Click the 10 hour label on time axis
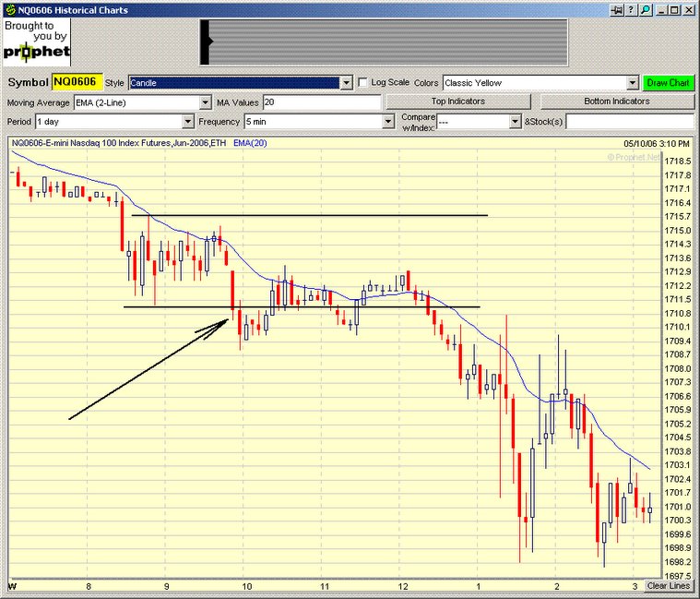The image size is (700, 599). (x=247, y=586)
